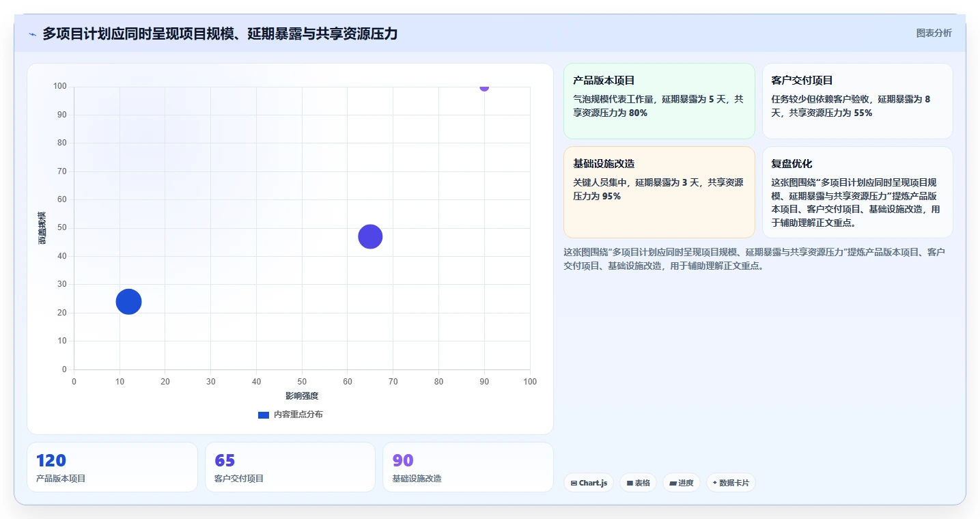Select the 表格 tag

click(x=638, y=483)
